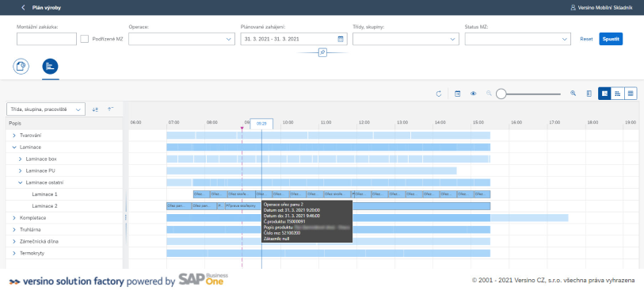Viewport: 644px width, 291px height.
Task: Tick the Podřízené MZ checkbox
Action: [84, 39]
